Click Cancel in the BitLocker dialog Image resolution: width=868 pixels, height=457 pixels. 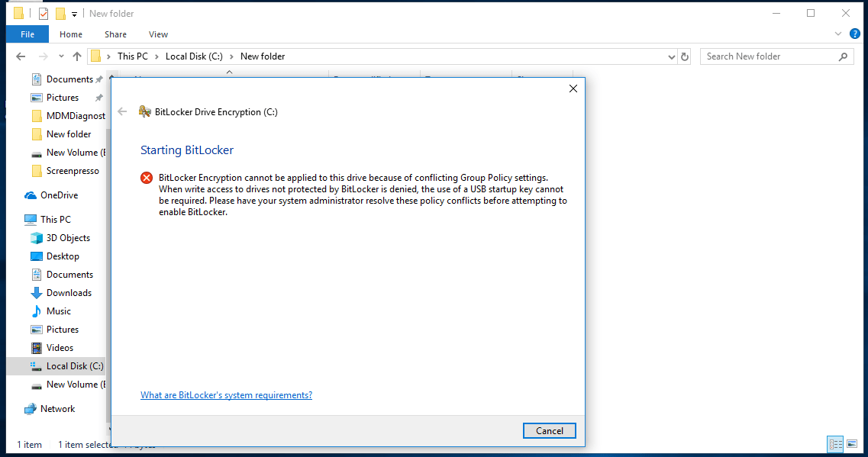pos(549,430)
